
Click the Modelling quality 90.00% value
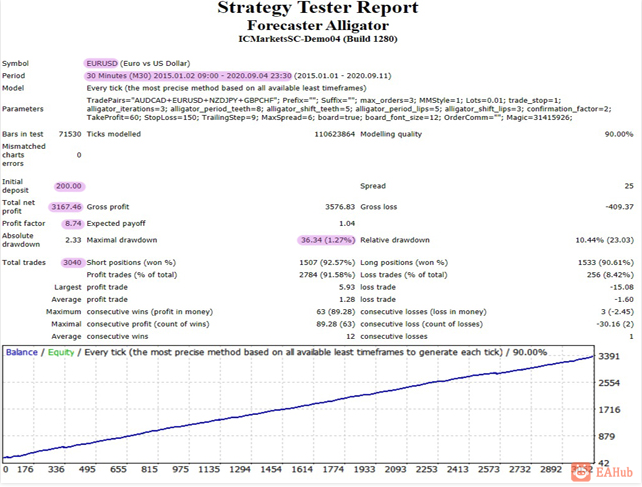click(619, 134)
